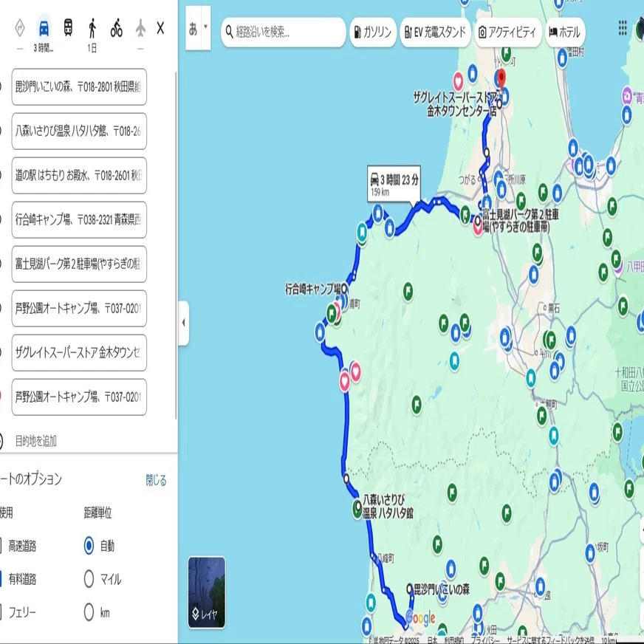The image size is (644, 644).
Task: Edit the ザグレイトスーパーストア waypoint field
Action: (79, 353)
